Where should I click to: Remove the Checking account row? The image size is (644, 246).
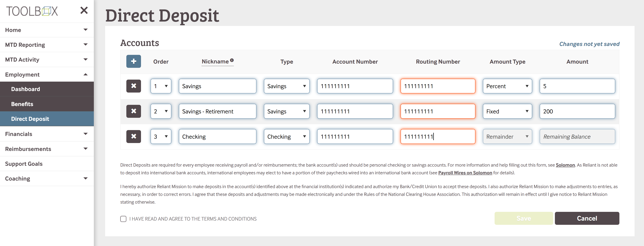(134, 137)
